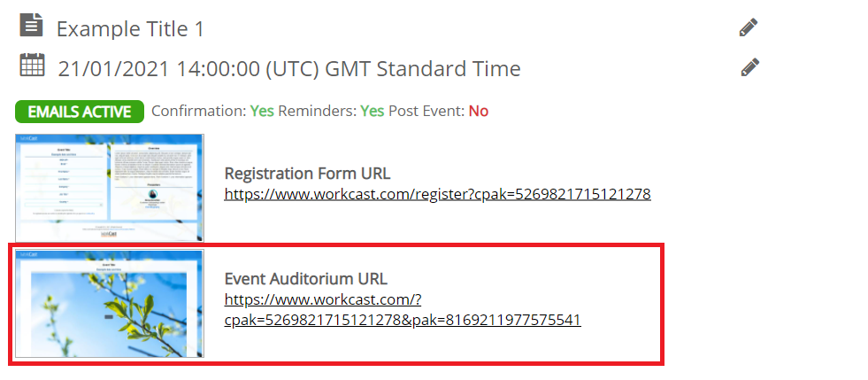Click the small grey bar in auditorium thumbnail

pyautogui.click(x=109, y=317)
